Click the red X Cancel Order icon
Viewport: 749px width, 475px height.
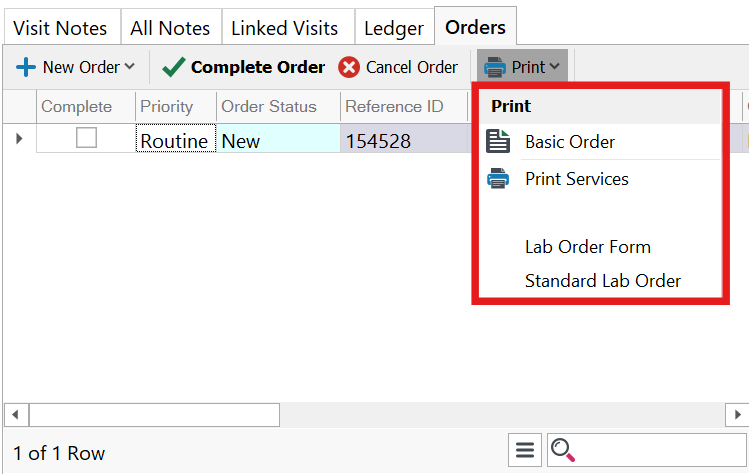point(349,68)
